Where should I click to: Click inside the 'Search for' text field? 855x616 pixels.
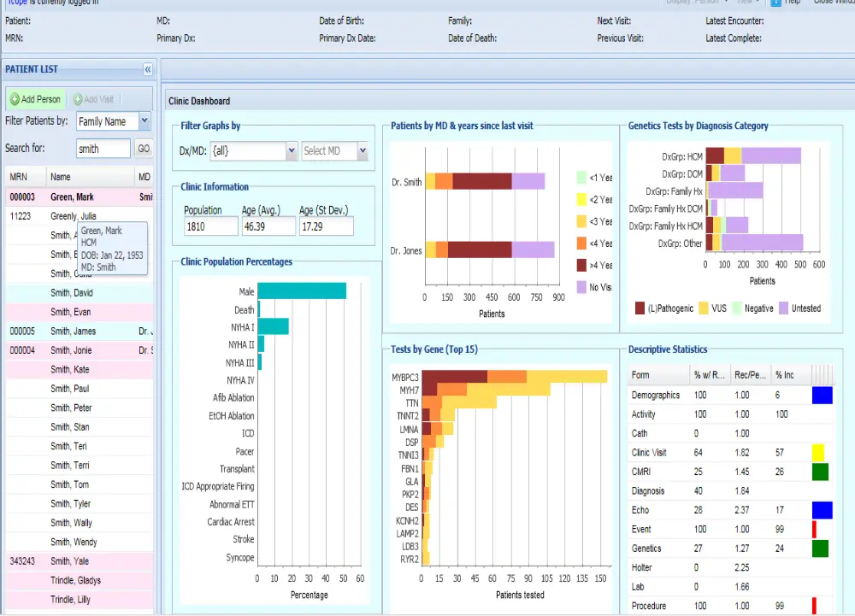[x=103, y=148]
